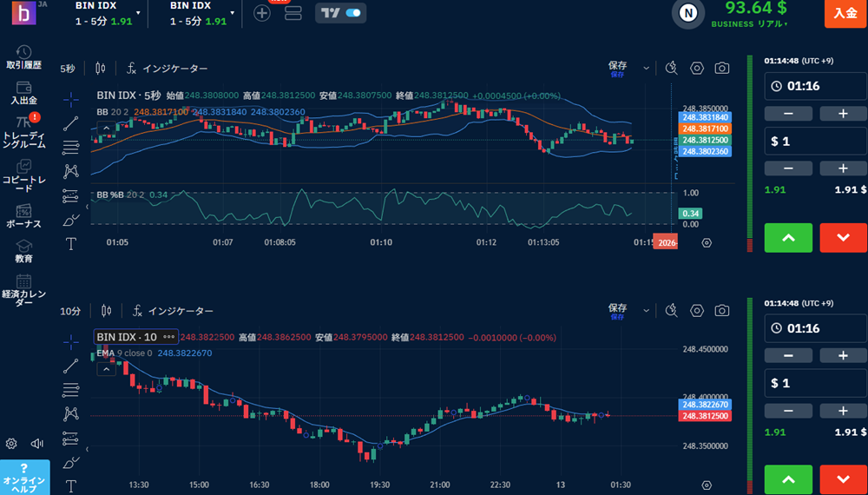The height and width of the screenshot is (495, 868).
Task: Take a snapshot with upper chart camera icon
Action: (x=722, y=68)
